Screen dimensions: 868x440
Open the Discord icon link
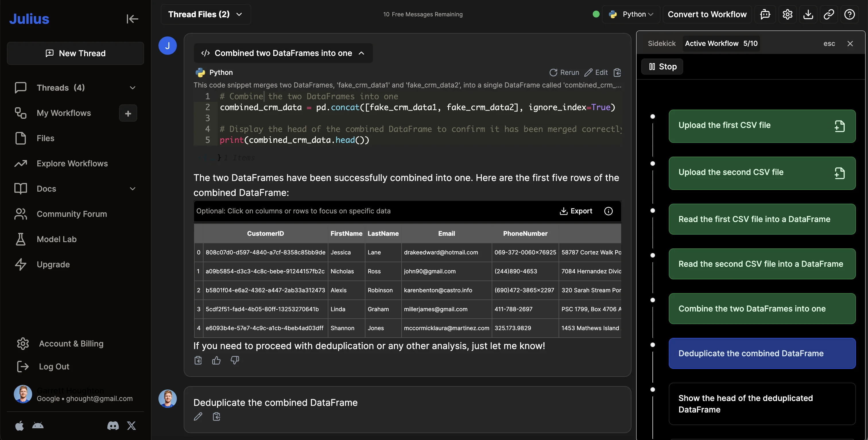[x=113, y=426]
